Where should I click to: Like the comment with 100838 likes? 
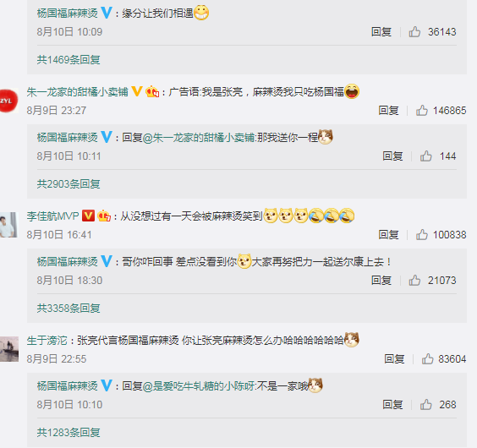pos(422,235)
